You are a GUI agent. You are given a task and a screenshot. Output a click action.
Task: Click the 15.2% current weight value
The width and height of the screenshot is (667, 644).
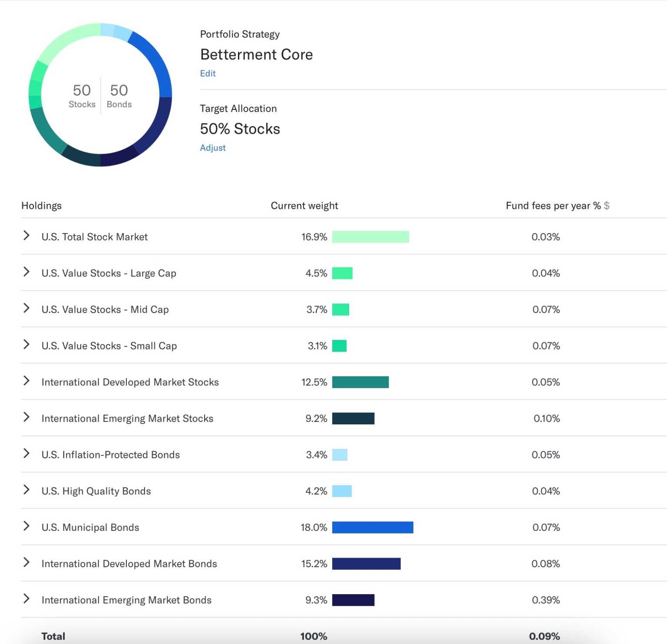pos(314,564)
